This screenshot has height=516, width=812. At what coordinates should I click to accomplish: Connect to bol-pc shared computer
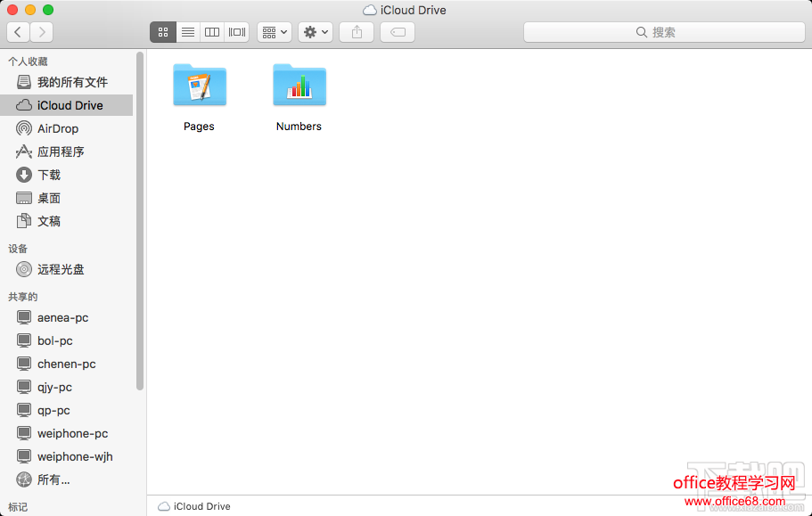click(66, 340)
